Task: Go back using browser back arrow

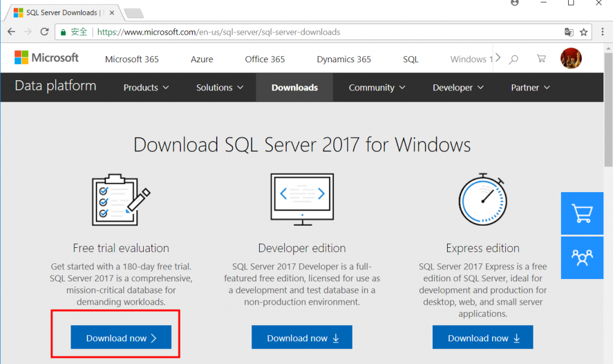Action: pos(11,32)
